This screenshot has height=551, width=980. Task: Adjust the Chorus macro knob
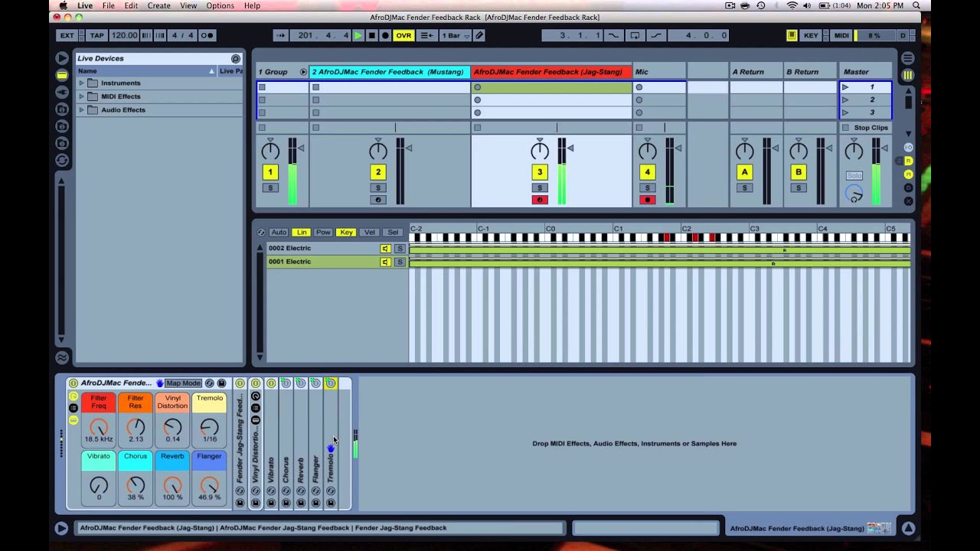(x=136, y=486)
